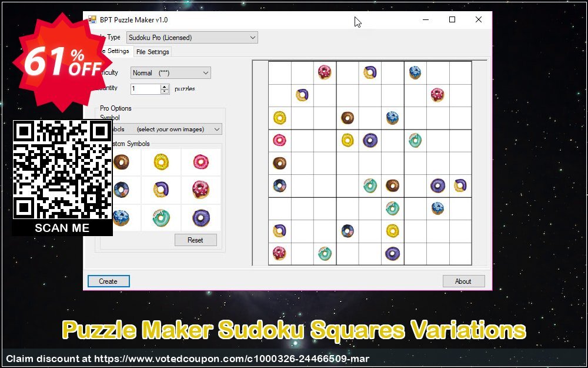Open the Puzzle Type dropdown showing Sudoku Pro
Image resolution: width=588 pixels, height=368 pixels.
192,38
